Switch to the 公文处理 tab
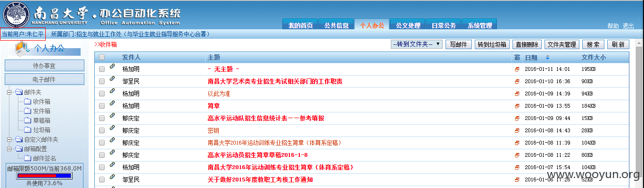This screenshot has width=644, height=188. coord(408,26)
